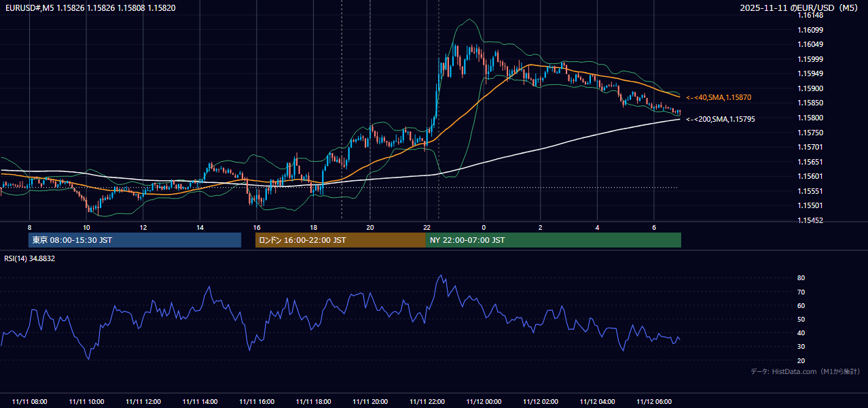The height and width of the screenshot is (408, 868).
Task: Click the 11/12 00:00 time axis label
Action: point(484,402)
